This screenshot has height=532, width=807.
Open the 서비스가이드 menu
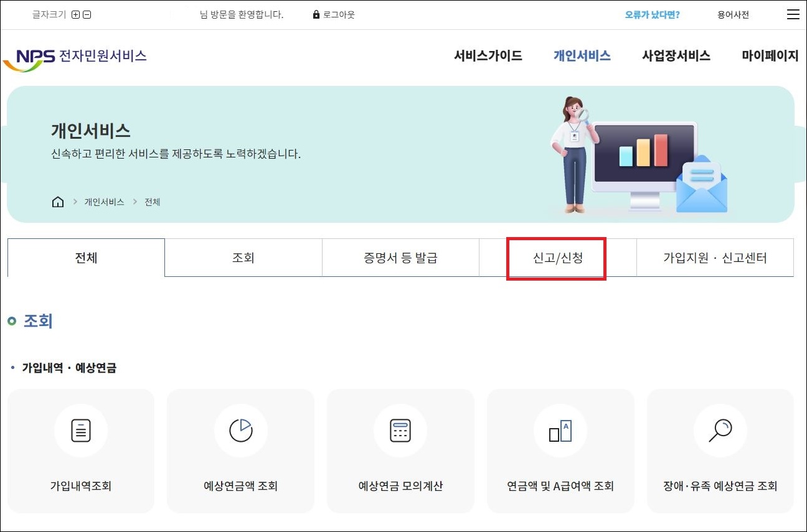pyautogui.click(x=488, y=56)
